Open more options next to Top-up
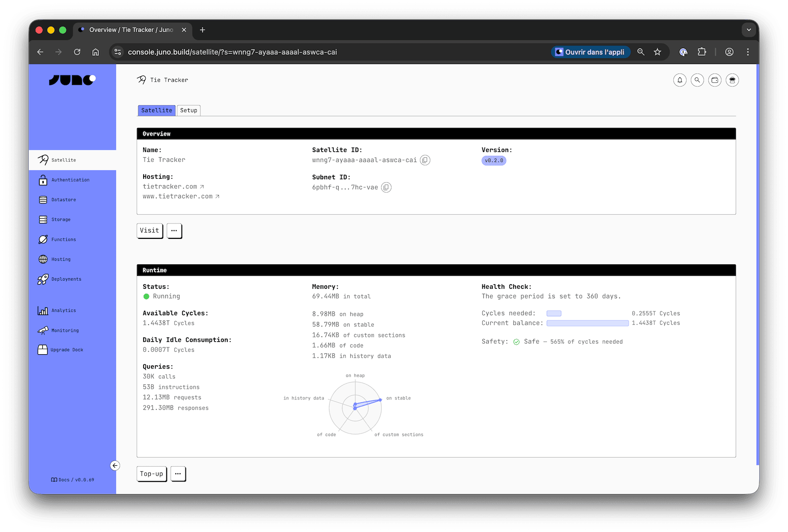Viewport: 788px width, 532px height. click(x=178, y=474)
